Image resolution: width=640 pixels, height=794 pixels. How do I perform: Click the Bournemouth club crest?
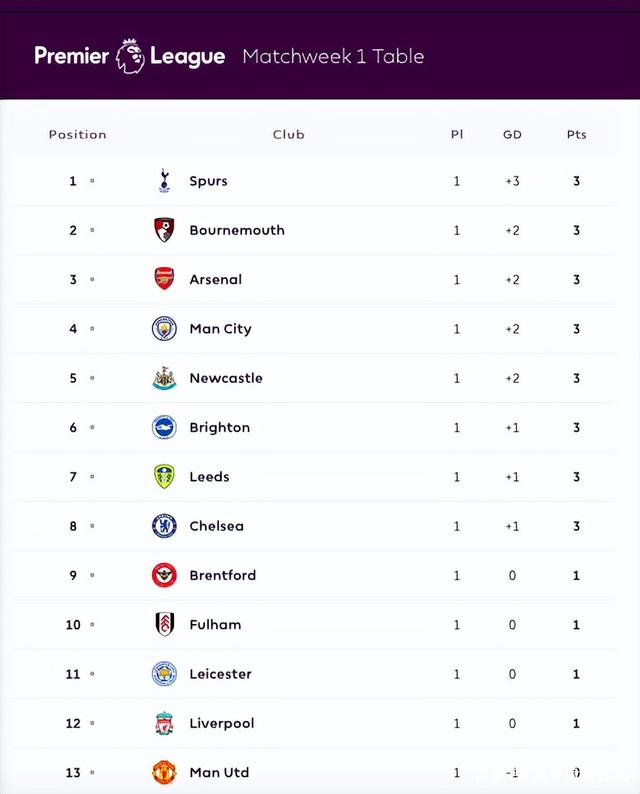click(x=164, y=230)
